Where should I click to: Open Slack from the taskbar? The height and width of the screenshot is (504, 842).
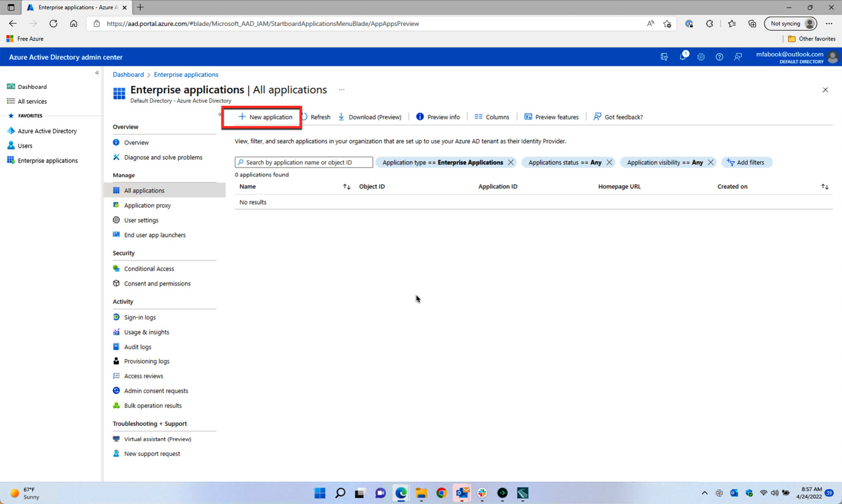click(x=482, y=493)
